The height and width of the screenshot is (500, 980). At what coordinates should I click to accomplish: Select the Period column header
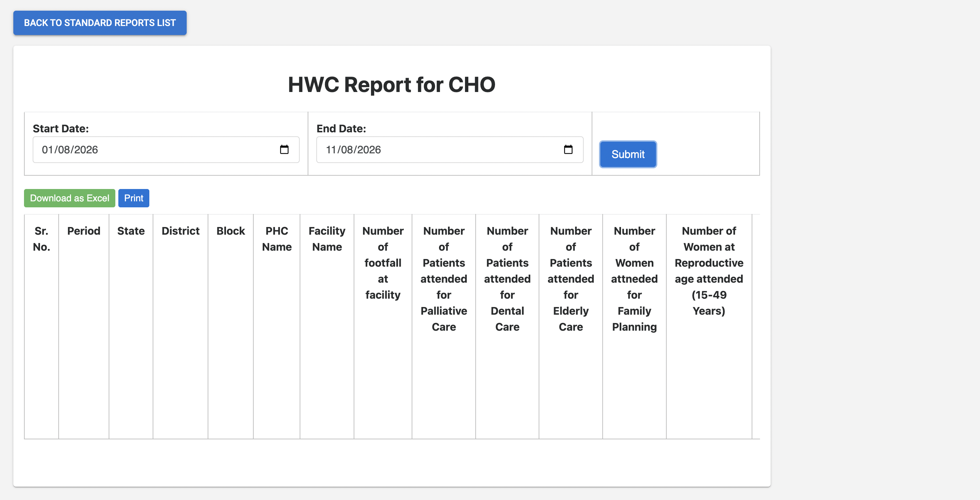(x=84, y=231)
